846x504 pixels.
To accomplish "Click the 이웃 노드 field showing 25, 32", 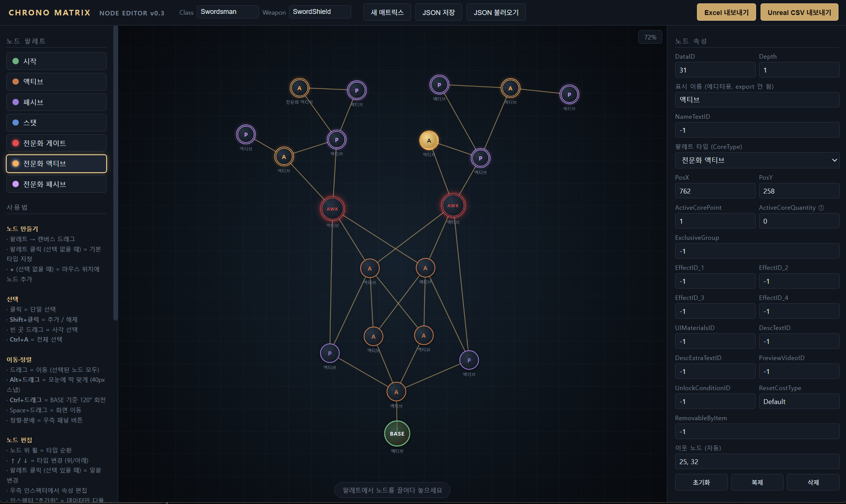I will (757, 462).
